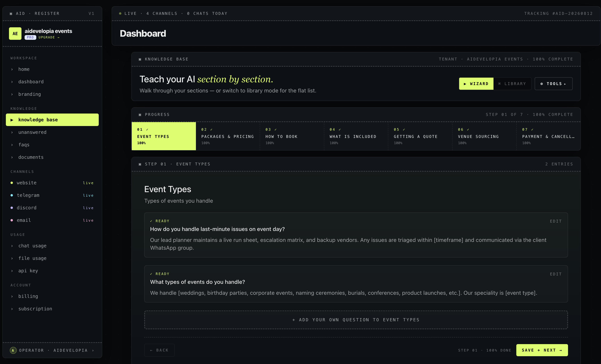Open the documents page
Screen dimensions: 601x364
coord(52,157)
